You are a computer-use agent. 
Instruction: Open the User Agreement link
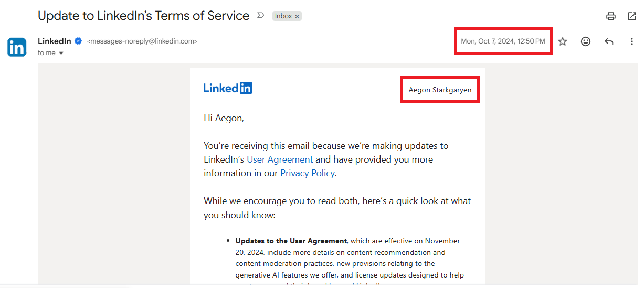click(280, 159)
